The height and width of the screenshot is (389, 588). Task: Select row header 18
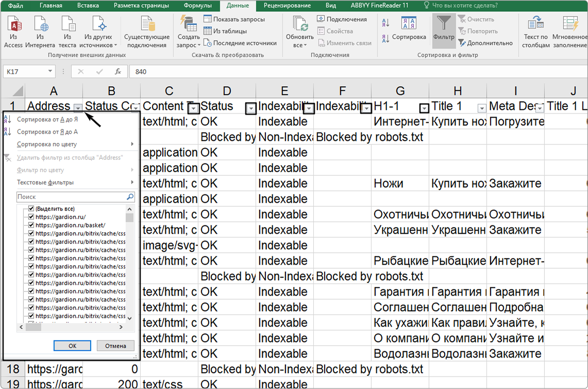13,369
